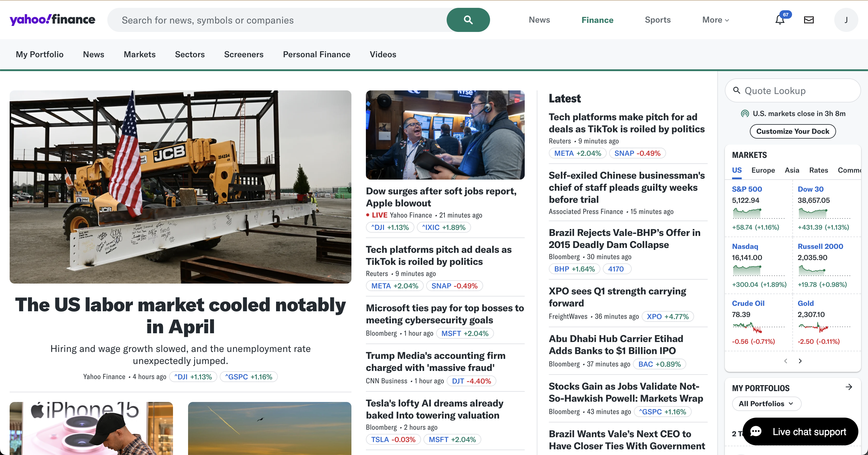
Task: Open the mail envelope icon
Action: pyautogui.click(x=809, y=20)
